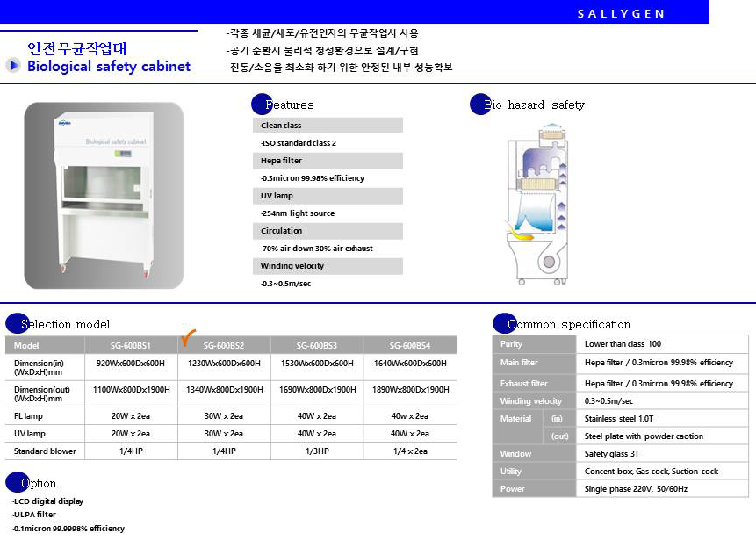Click the "UV lamp" row label in model table

point(29,434)
